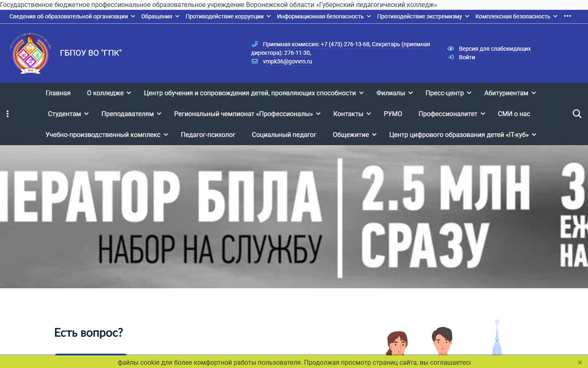Open 'Центр обучения и сопровождения детей' menu
The image size is (588, 368).
point(254,93)
